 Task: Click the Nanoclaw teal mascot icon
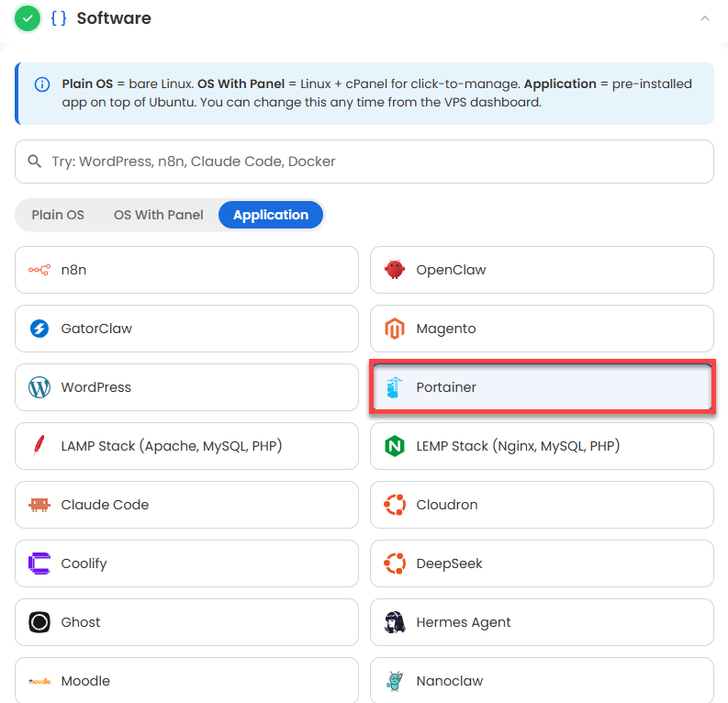pyautogui.click(x=395, y=681)
